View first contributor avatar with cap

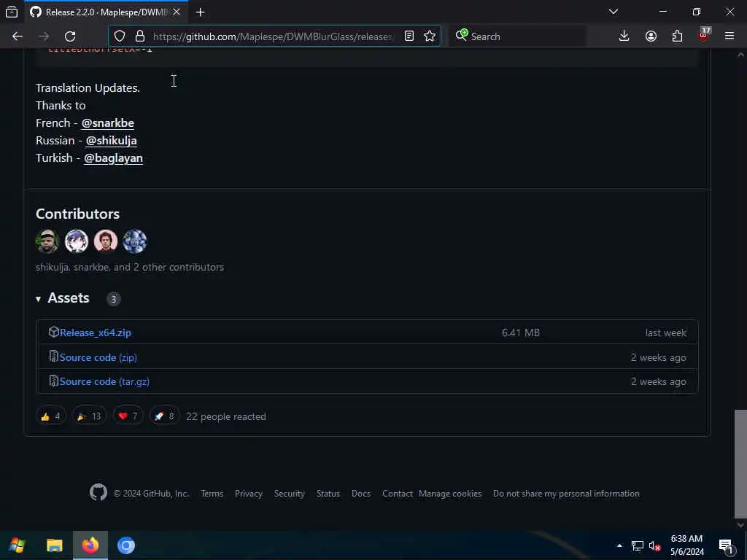(x=47, y=241)
